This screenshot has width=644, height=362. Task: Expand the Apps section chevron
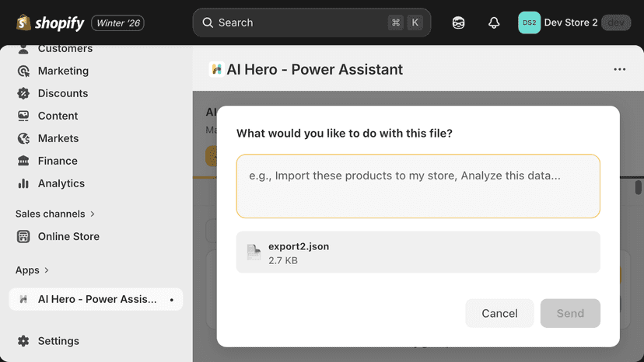[47, 270]
